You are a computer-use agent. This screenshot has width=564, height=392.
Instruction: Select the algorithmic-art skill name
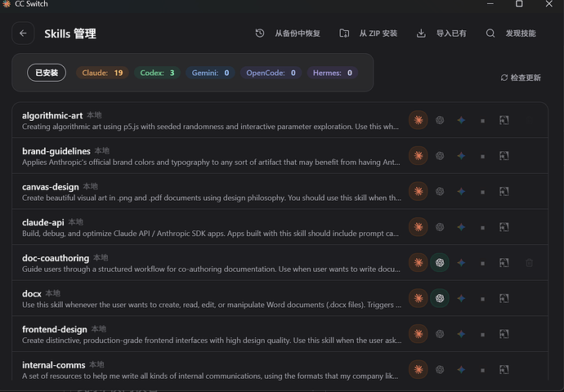point(52,115)
